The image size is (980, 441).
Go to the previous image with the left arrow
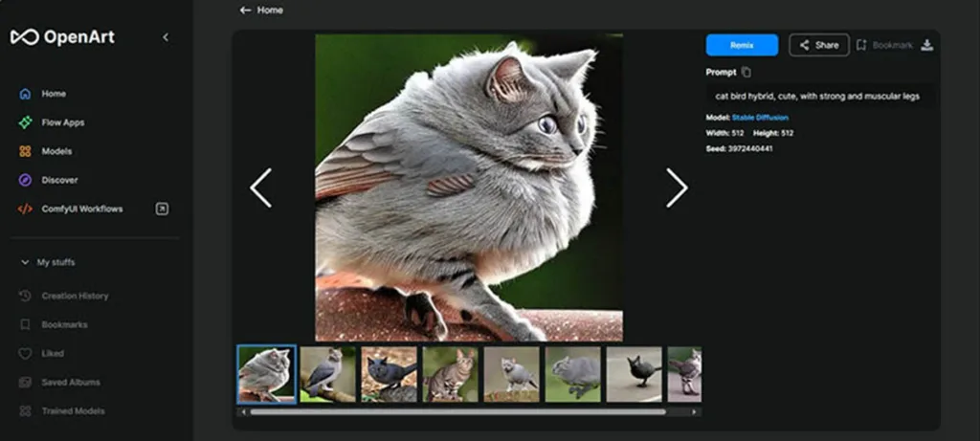[260, 187]
